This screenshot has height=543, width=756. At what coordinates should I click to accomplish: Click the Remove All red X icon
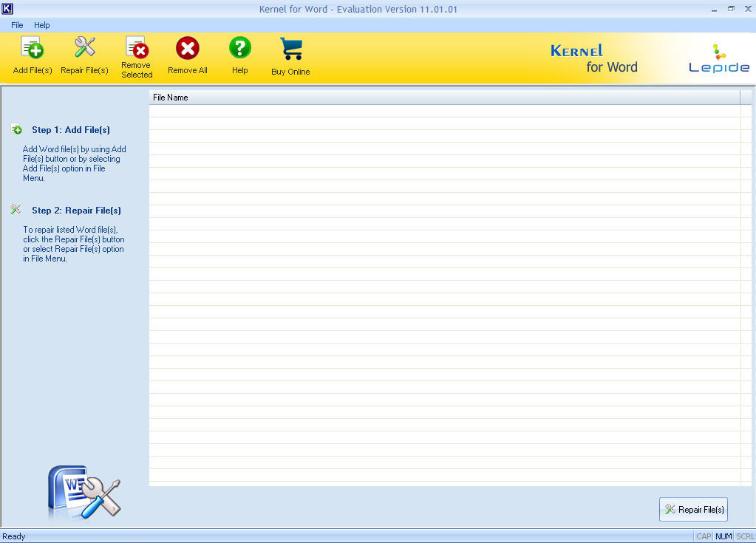(x=188, y=48)
